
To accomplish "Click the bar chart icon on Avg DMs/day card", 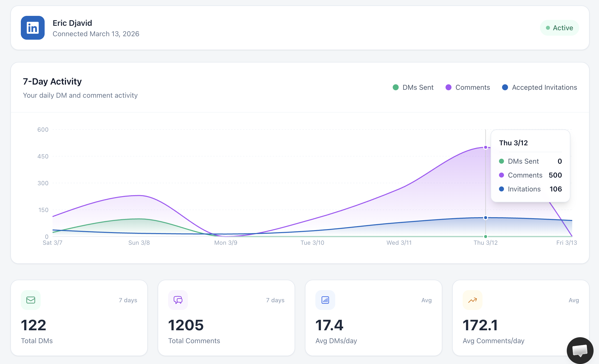I will tap(325, 300).
